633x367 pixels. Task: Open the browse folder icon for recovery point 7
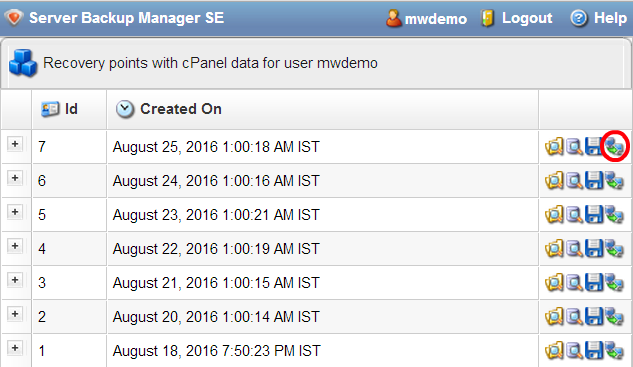[x=554, y=147]
